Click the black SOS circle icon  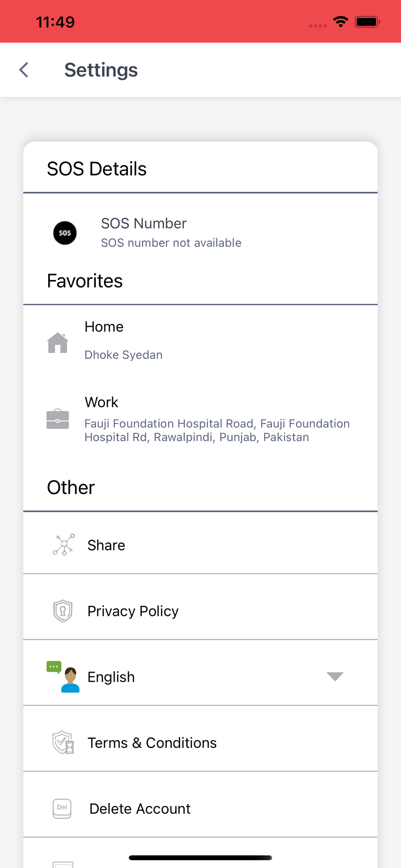pos(65,233)
